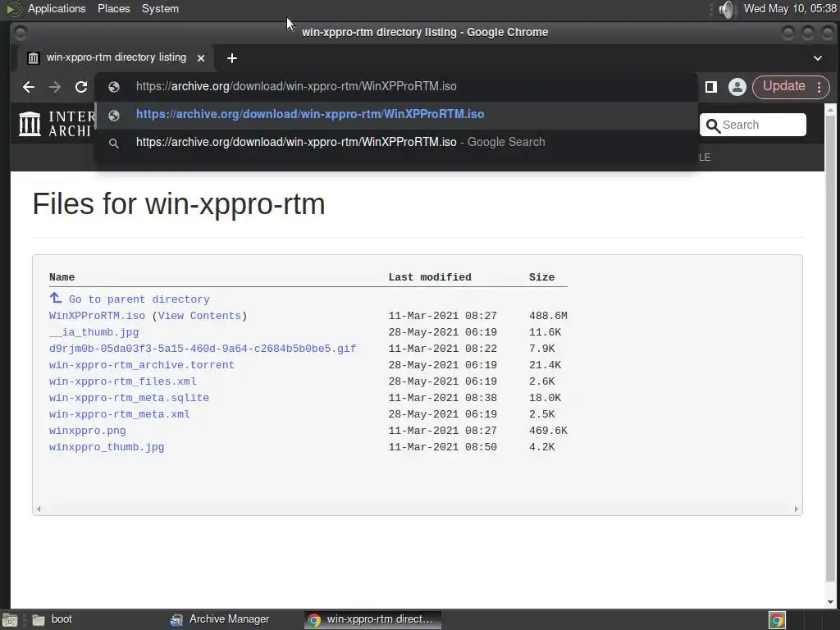Choose the Google Search suggestion row
840x630 pixels.
click(x=396, y=143)
